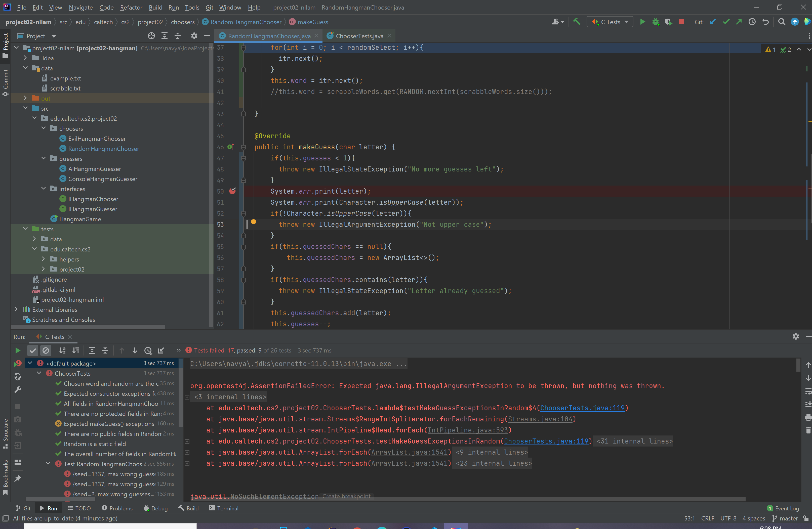Toggle breakpoint on line 50
Image resolution: width=812 pixels, height=529 pixels.
[x=232, y=191]
